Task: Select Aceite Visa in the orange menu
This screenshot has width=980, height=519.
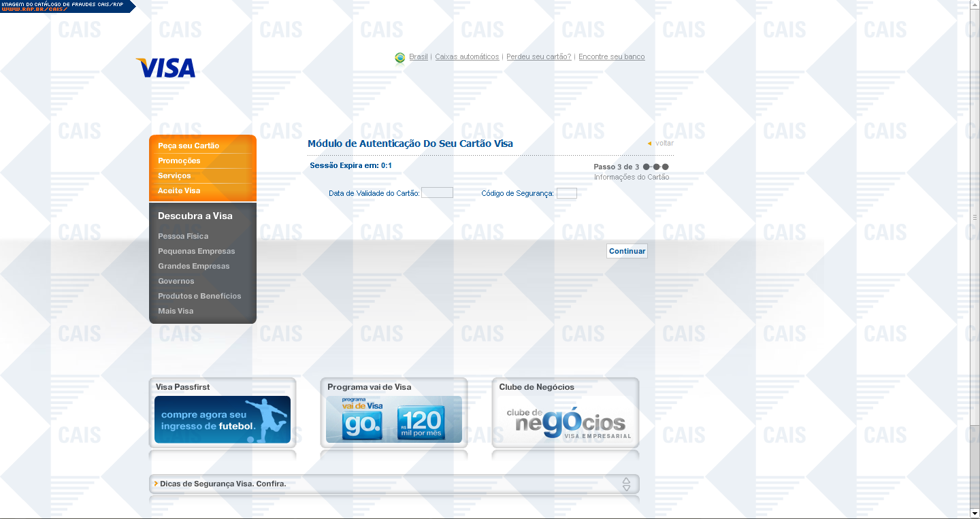Action: coord(179,190)
